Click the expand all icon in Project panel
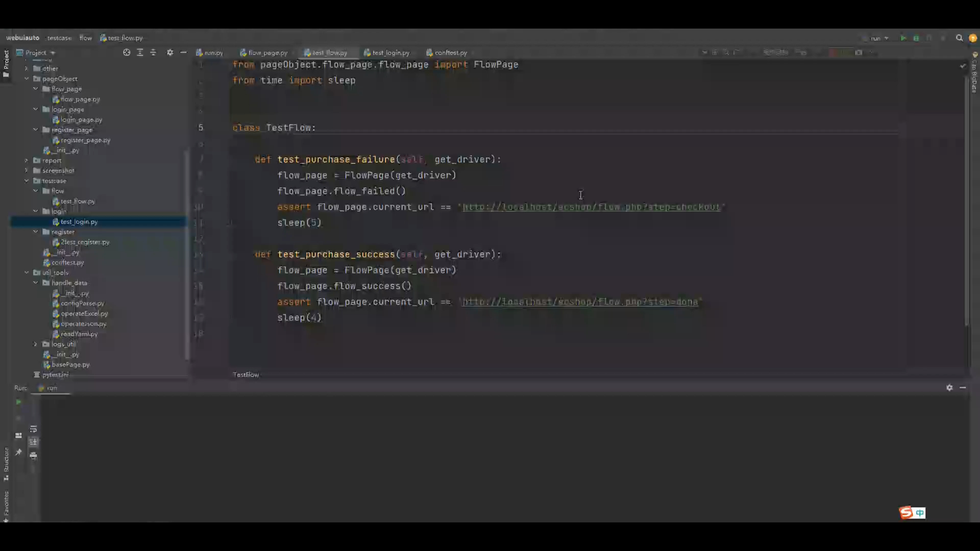 140,53
